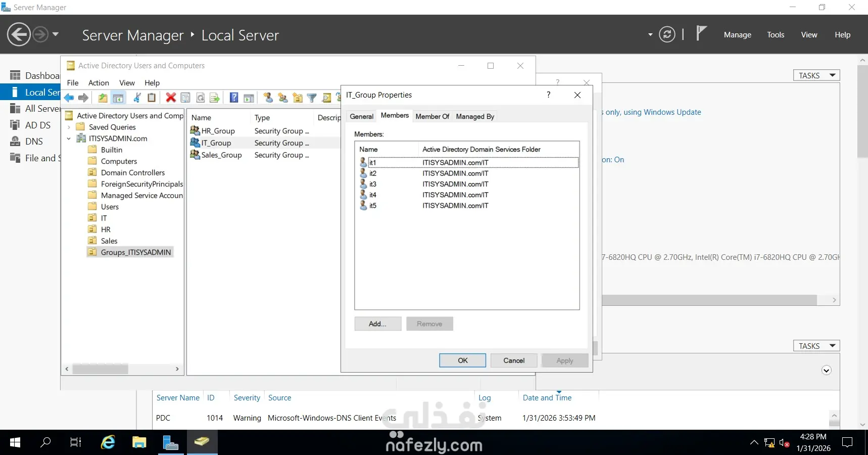Create a new organizational unit with toolbar icon

pyautogui.click(x=298, y=98)
